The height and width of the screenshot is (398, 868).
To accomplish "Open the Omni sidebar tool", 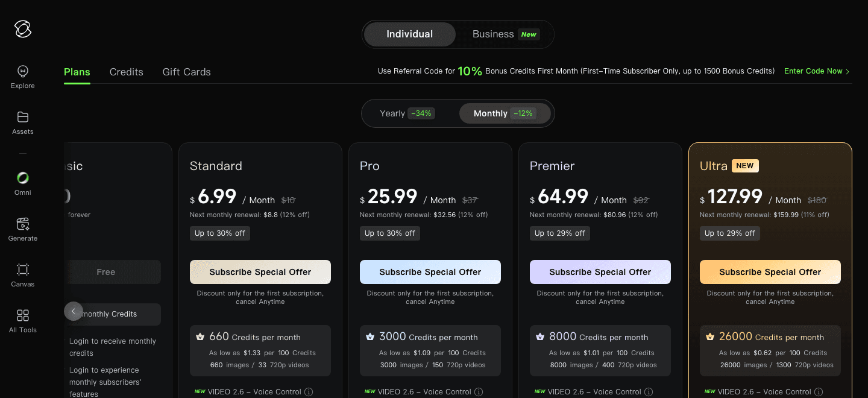I will (x=23, y=184).
